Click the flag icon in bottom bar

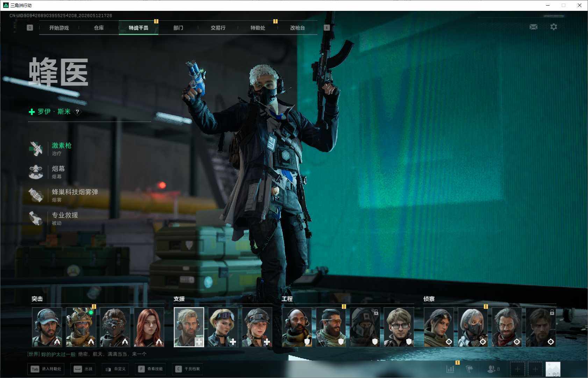[469, 369]
